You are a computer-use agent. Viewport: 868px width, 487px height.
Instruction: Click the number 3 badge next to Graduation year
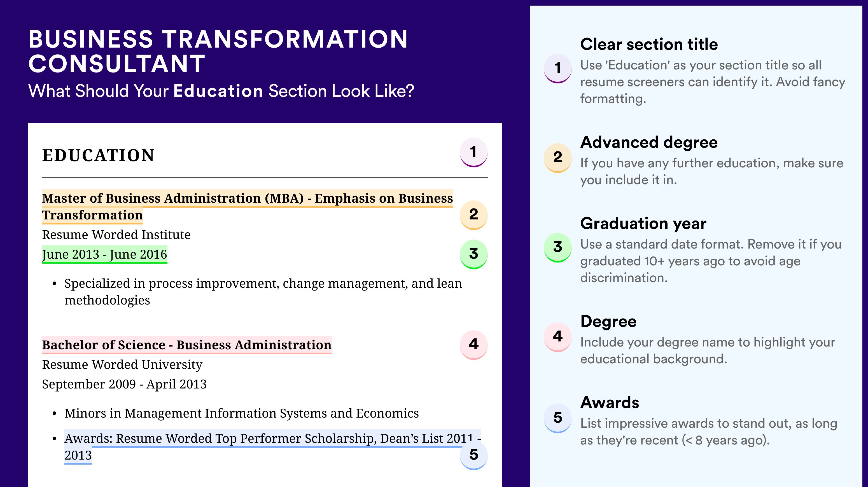pos(558,247)
